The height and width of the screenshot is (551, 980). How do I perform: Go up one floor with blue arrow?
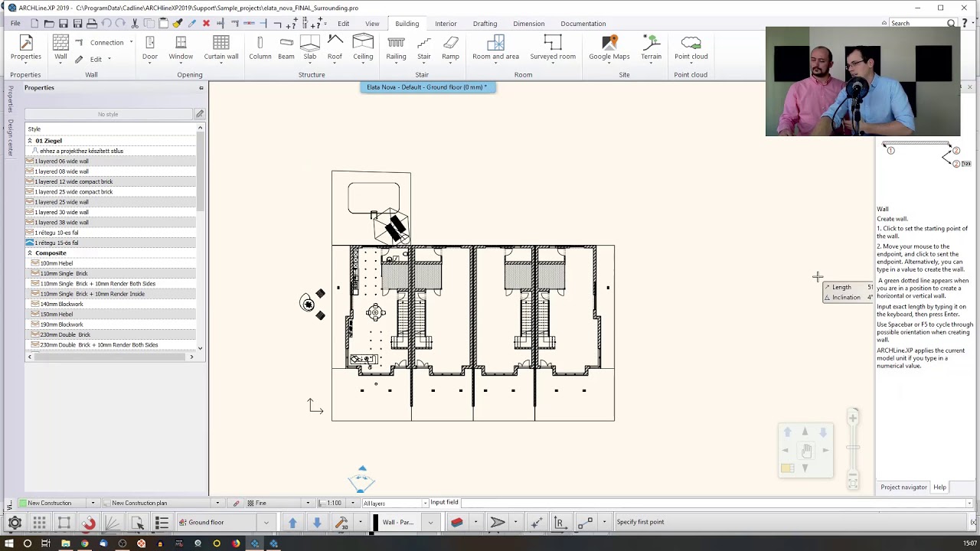[292, 522]
